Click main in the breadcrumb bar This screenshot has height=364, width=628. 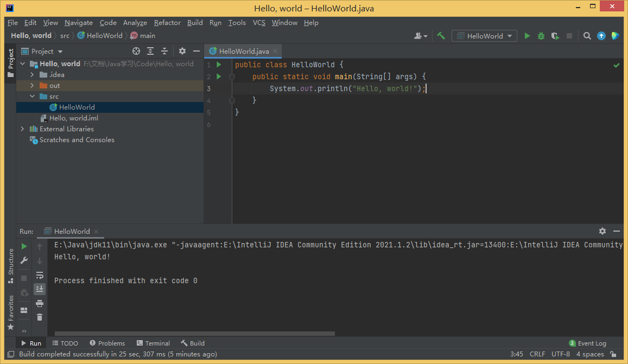click(143, 36)
